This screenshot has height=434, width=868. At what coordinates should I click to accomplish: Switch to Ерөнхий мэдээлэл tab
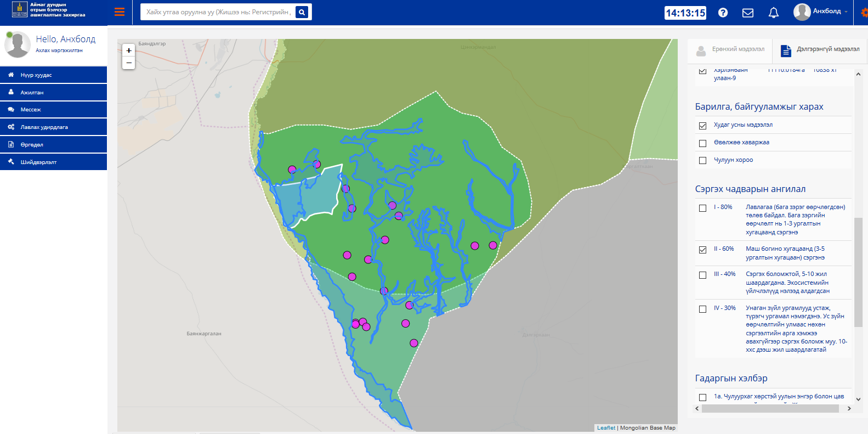[x=730, y=50]
